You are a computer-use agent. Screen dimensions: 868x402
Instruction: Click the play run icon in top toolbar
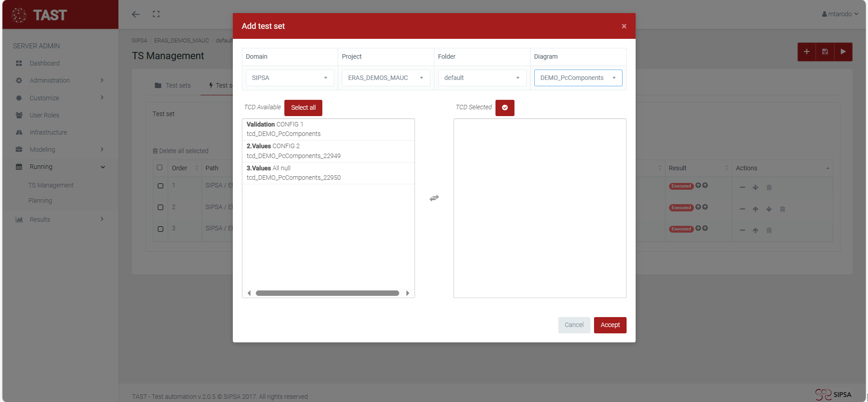(843, 52)
